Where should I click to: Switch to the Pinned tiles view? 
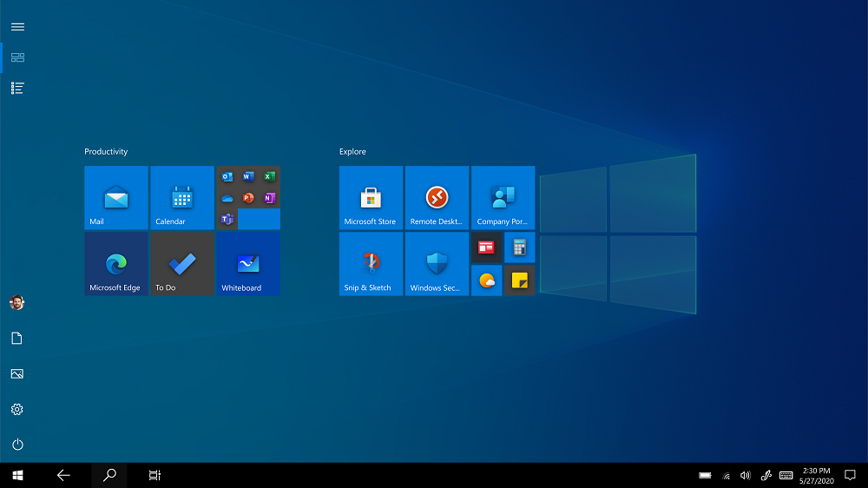pos(17,57)
